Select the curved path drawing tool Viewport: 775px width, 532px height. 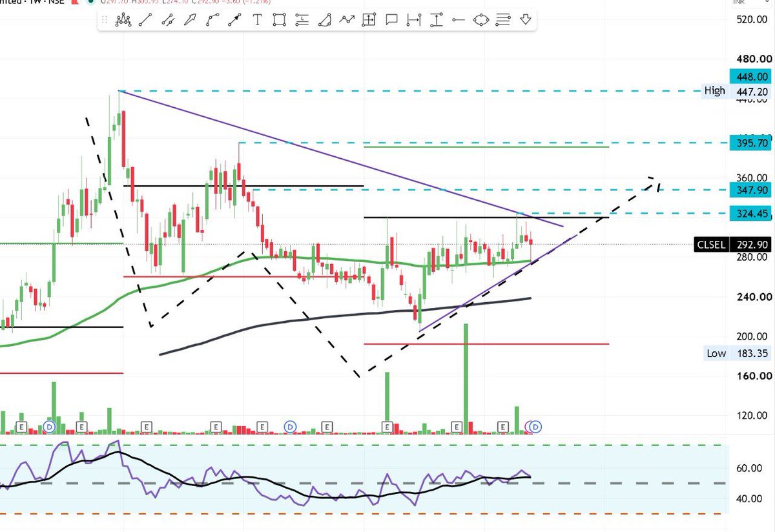(212, 20)
